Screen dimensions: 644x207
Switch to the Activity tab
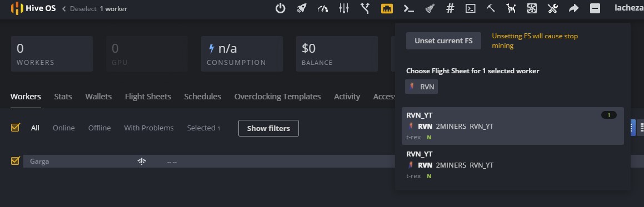point(347,97)
